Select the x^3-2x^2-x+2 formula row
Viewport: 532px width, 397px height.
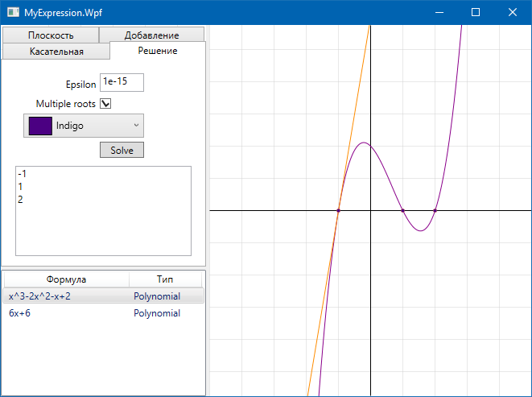click(104, 296)
